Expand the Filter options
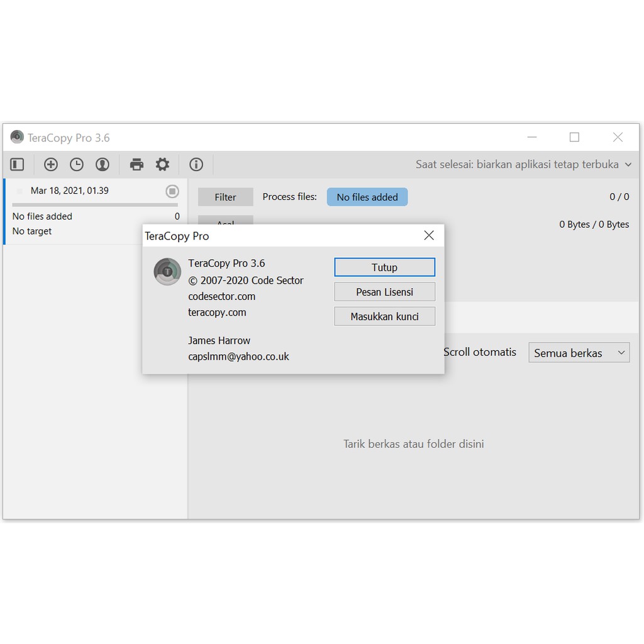Viewport: 644px width, 644px height. pos(225,196)
